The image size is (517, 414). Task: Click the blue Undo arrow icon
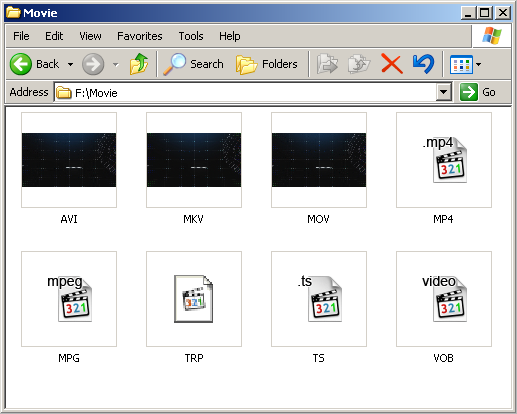click(423, 64)
